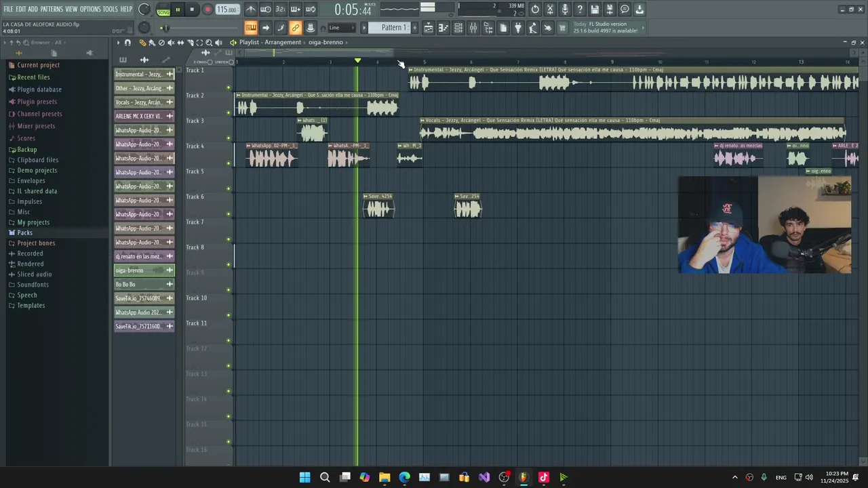The image size is (868, 488).
Task: Click the export download icon
Action: [x=639, y=9]
